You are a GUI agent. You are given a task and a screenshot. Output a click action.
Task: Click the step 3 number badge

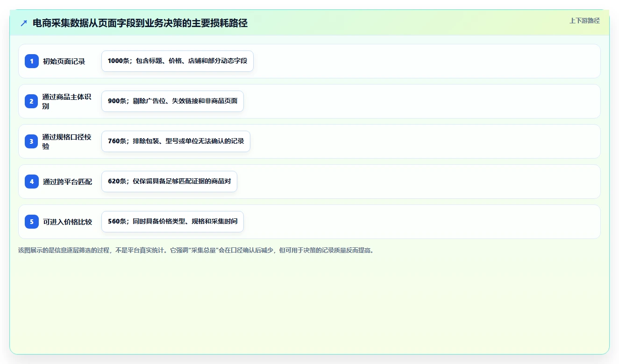click(x=32, y=141)
